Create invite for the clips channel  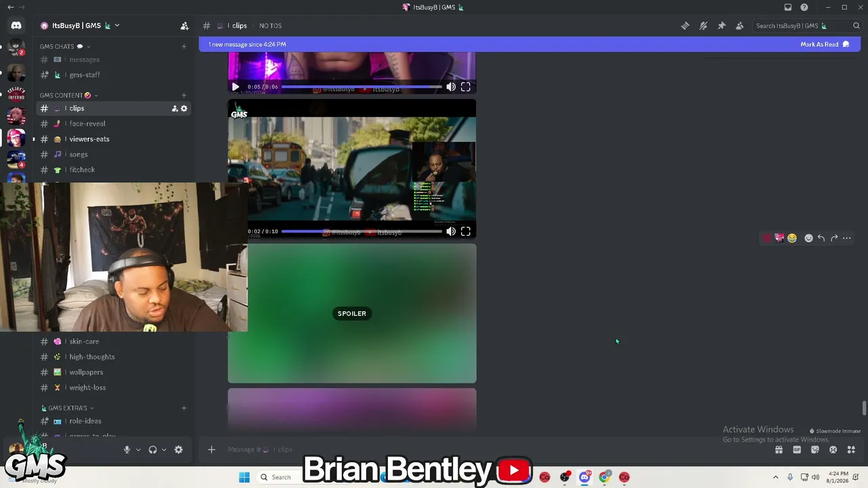coord(174,108)
